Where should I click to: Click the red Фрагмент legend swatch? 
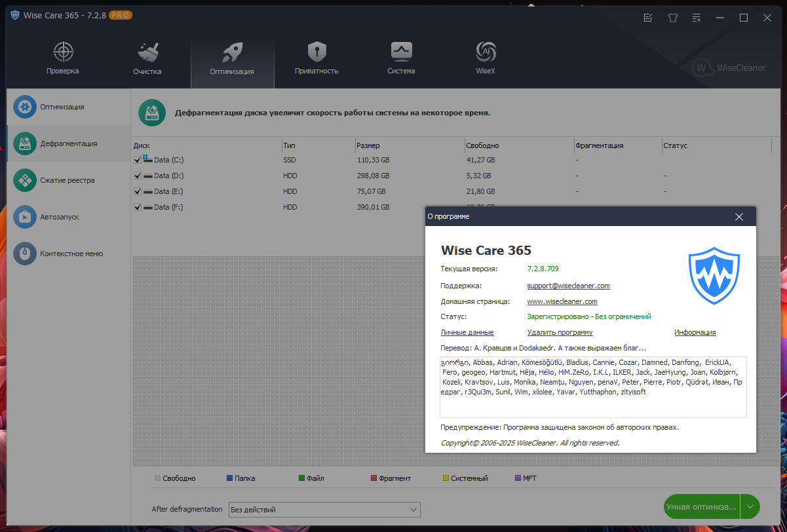[374, 478]
